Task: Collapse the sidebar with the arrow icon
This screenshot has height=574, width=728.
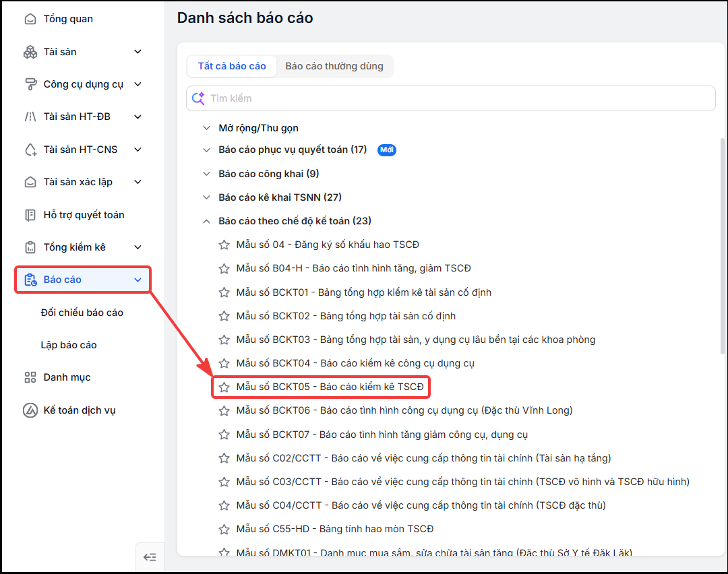Action: coord(150,557)
